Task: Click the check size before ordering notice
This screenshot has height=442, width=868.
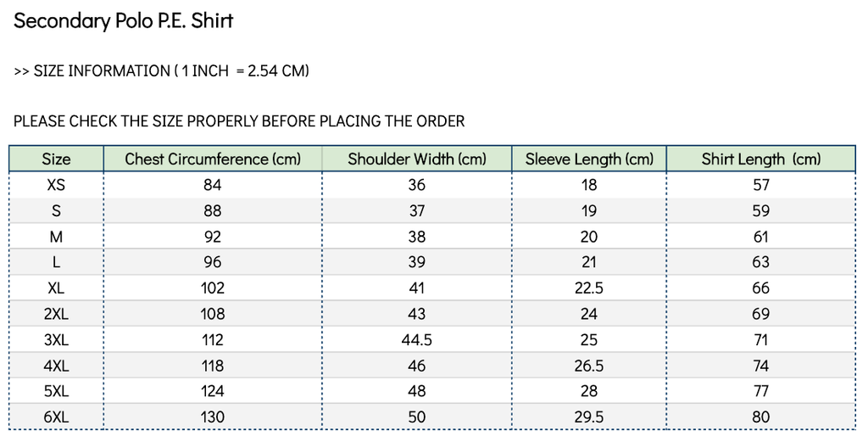Action: (239, 121)
